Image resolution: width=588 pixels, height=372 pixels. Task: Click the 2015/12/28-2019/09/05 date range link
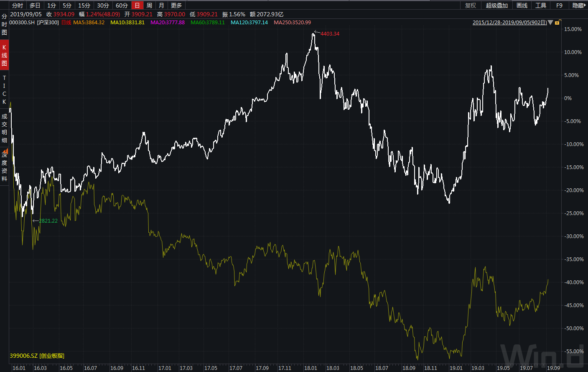click(509, 23)
